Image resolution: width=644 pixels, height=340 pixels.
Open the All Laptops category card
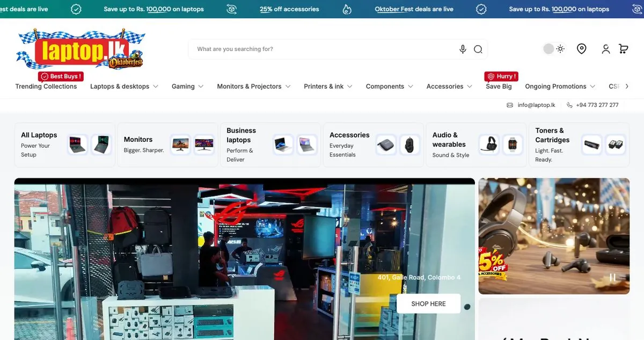point(64,144)
